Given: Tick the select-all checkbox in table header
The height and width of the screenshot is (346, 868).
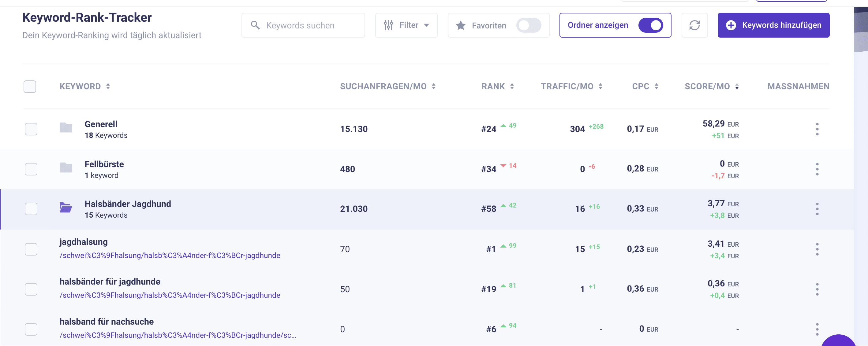Looking at the screenshot, I should pyautogui.click(x=30, y=86).
